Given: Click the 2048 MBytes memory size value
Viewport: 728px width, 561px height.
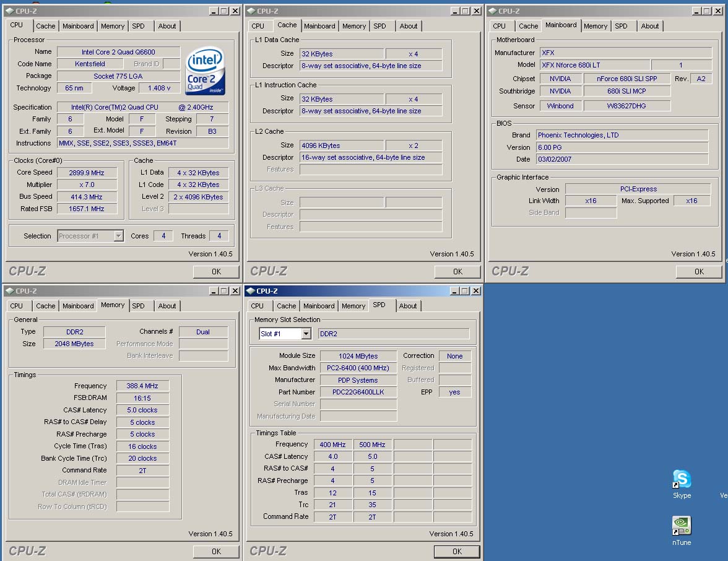Looking at the screenshot, I should [74, 344].
